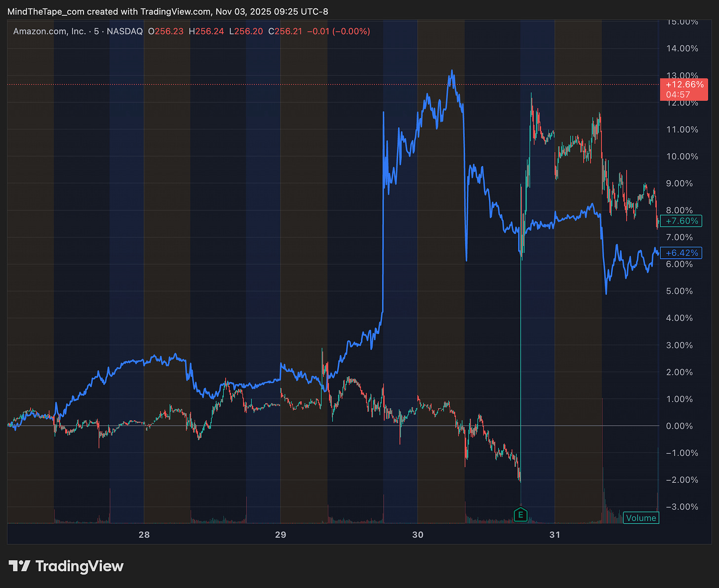Click the low value L256.20
719x588 pixels.
[246, 31]
